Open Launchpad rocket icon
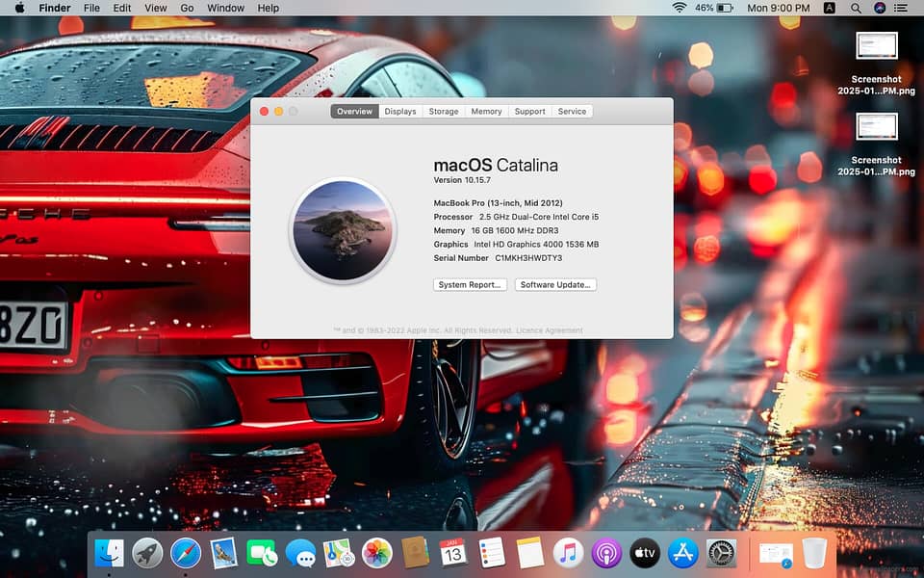 (147, 553)
